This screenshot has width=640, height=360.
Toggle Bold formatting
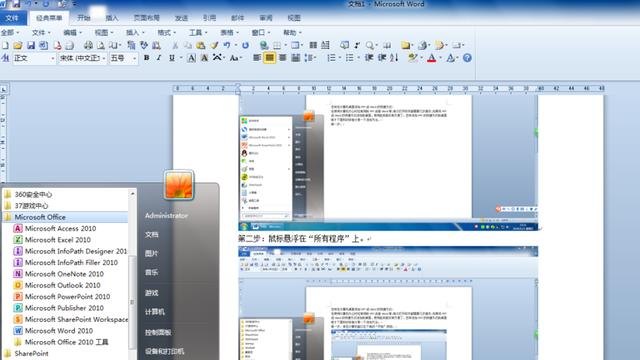pyautogui.click(x=147, y=58)
